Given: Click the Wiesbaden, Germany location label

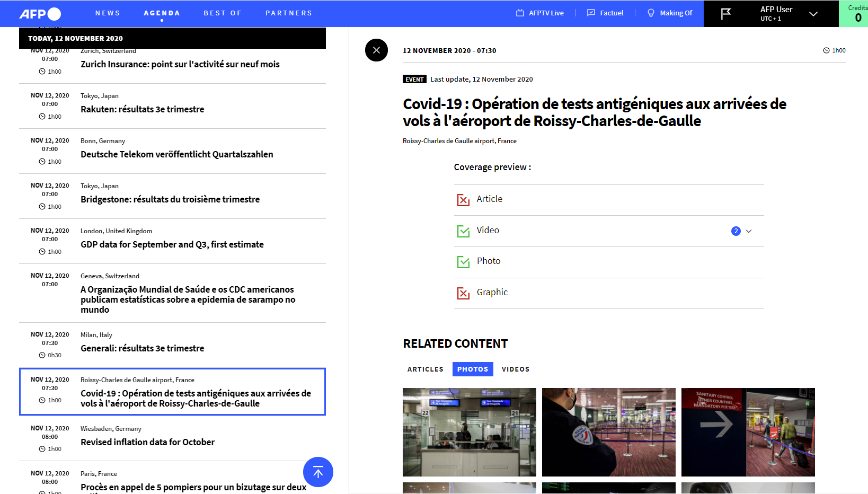Looking at the screenshot, I should point(111,429).
